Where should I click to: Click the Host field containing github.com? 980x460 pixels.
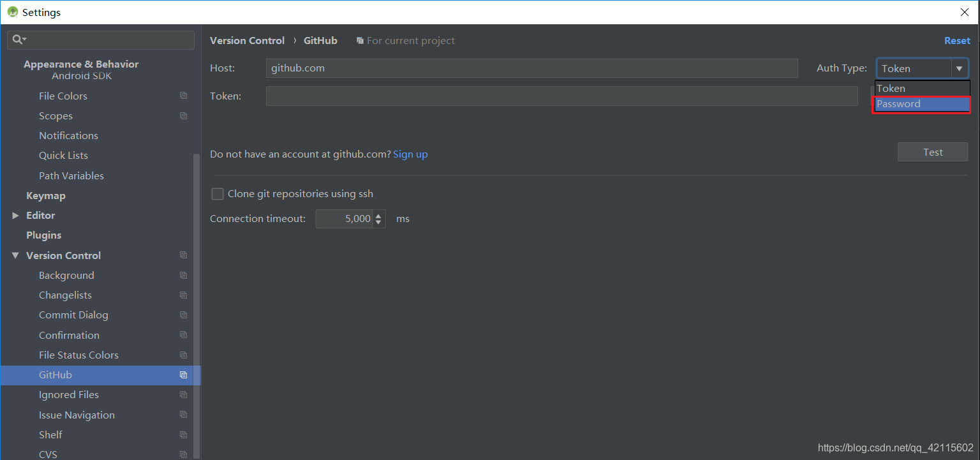[x=531, y=68]
